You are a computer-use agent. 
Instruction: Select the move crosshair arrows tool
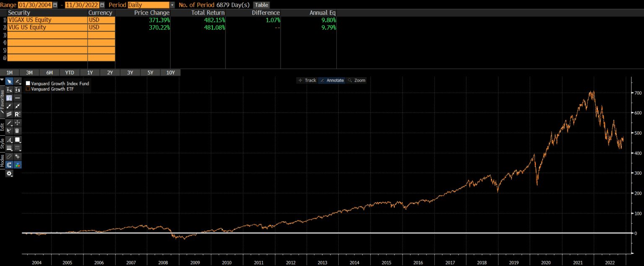click(18, 123)
